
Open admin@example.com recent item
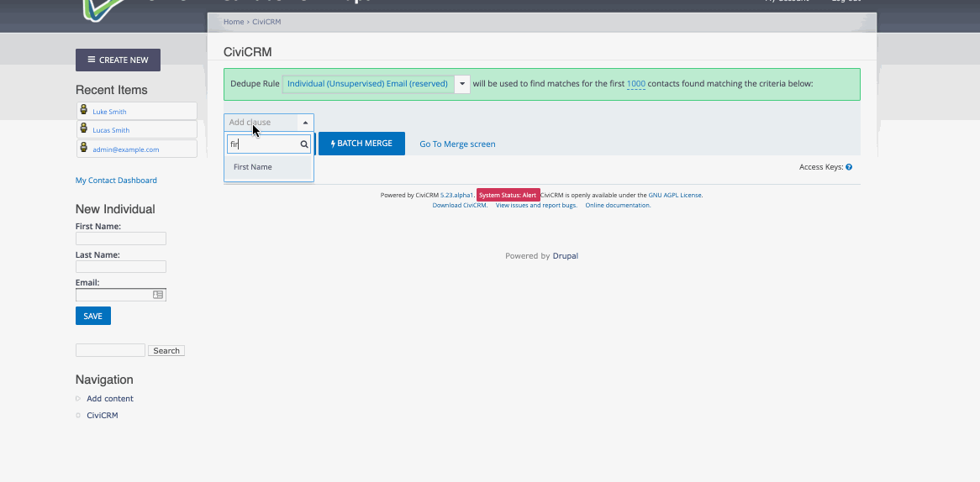click(125, 149)
